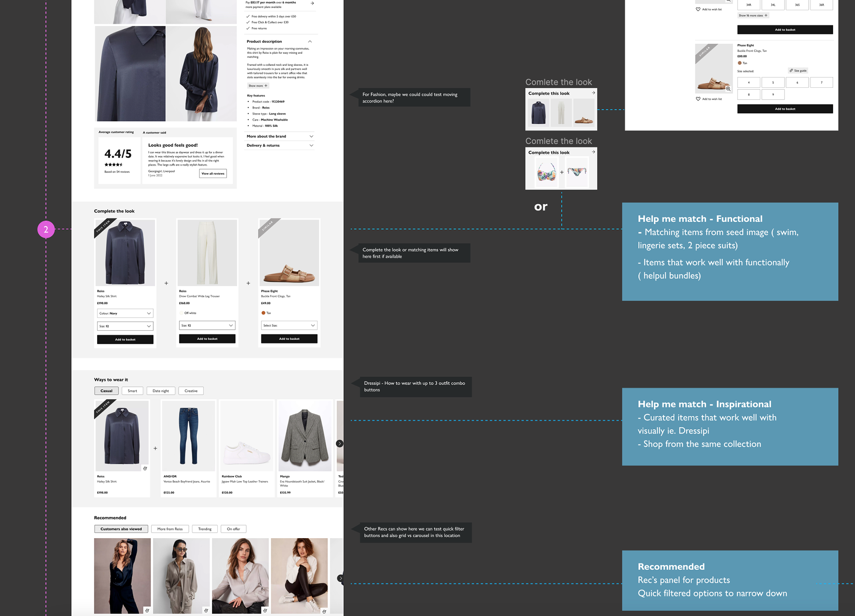The image size is (855, 616).
Task: Open the arrow on the shirt 'Complete this look' card
Action: pyautogui.click(x=593, y=93)
